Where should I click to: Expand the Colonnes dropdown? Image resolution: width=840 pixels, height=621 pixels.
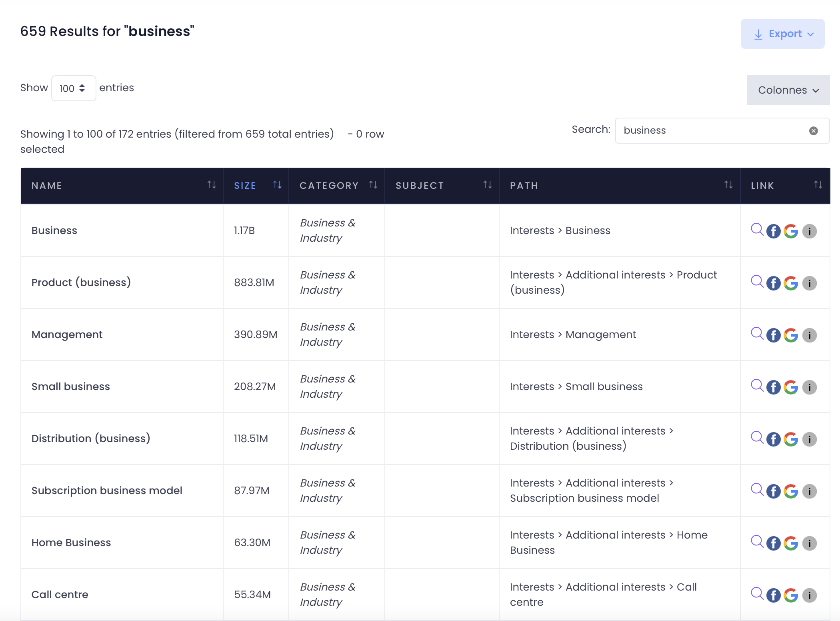click(x=788, y=90)
